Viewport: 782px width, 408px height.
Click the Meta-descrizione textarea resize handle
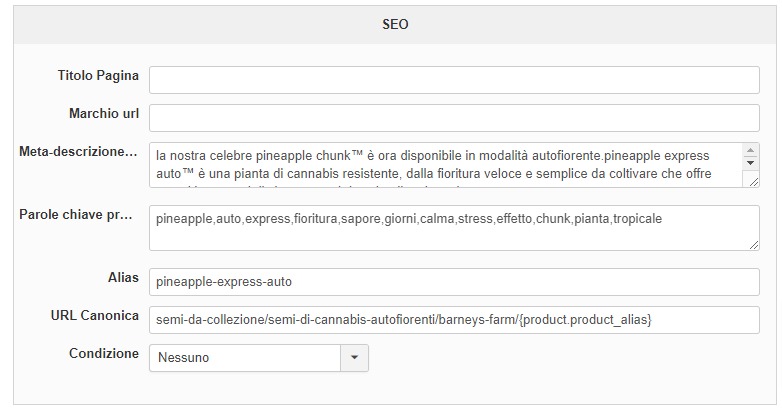click(752, 181)
